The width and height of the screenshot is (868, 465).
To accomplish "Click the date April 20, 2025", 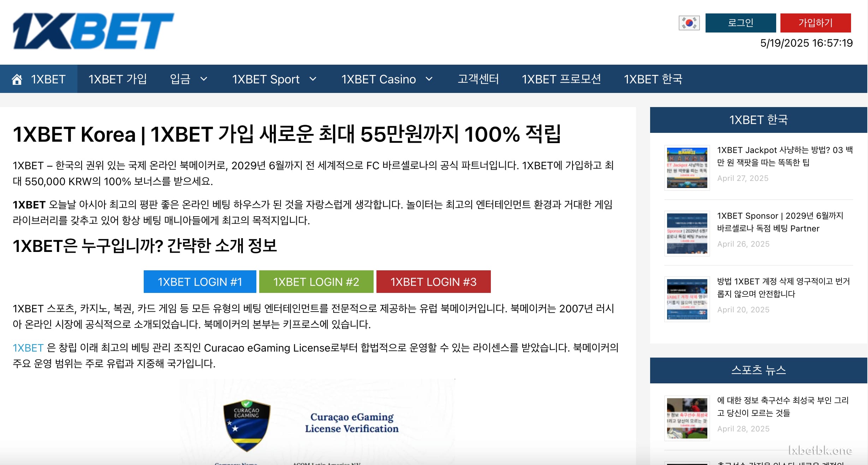I will 743,310.
